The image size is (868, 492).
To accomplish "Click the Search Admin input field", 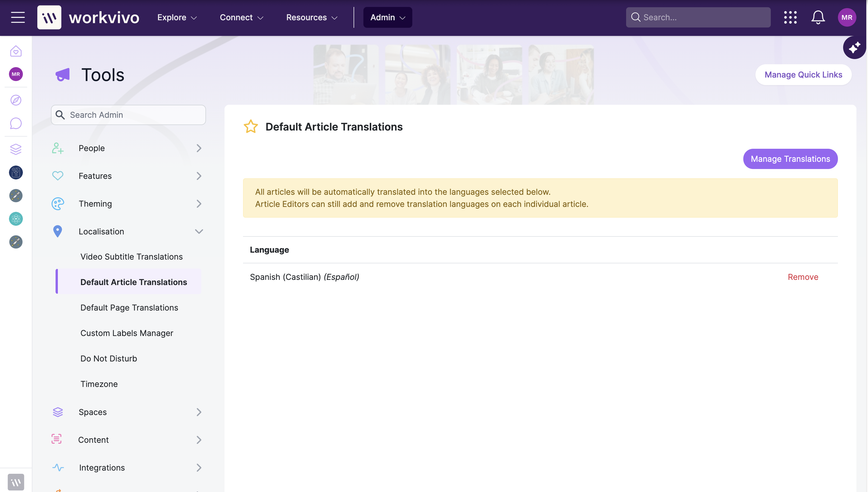I will (128, 115).
